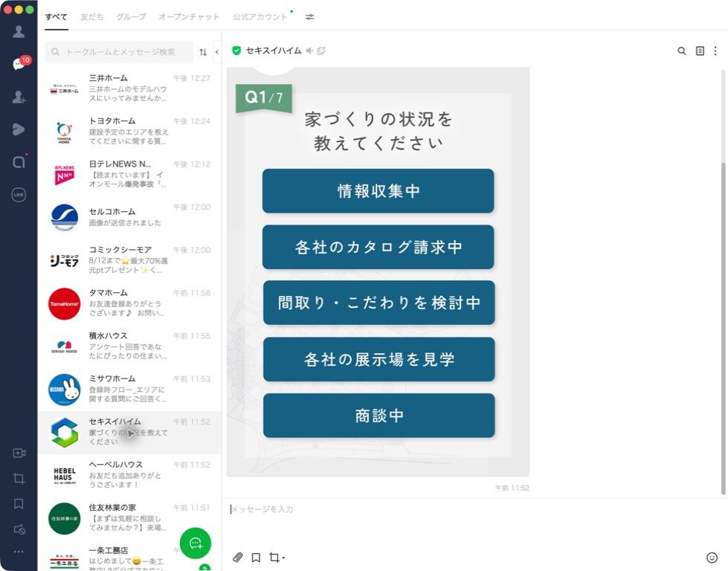Open the トヨタホーム chat
Viewport: 728px width, 571px height.
(x=129, y=132)
